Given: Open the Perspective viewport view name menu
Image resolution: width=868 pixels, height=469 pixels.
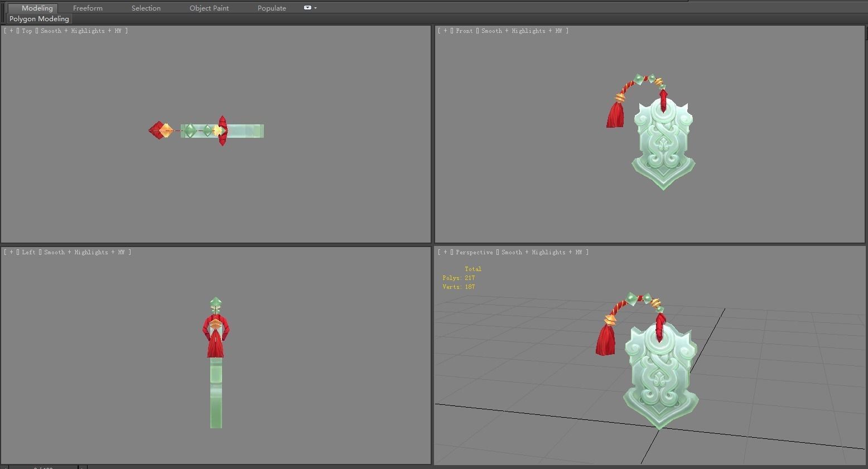Looking at the screenshot, I should point(474,252).
